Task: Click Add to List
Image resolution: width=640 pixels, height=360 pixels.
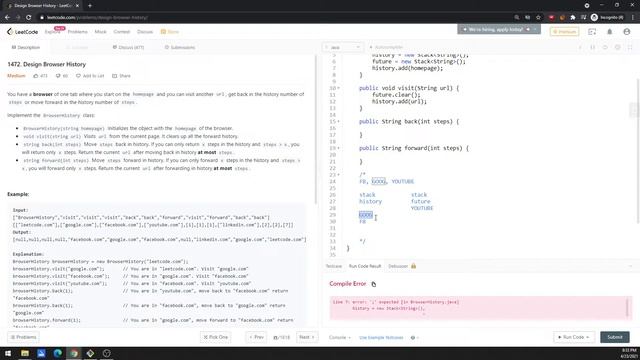Action: (x=90, y=76)
